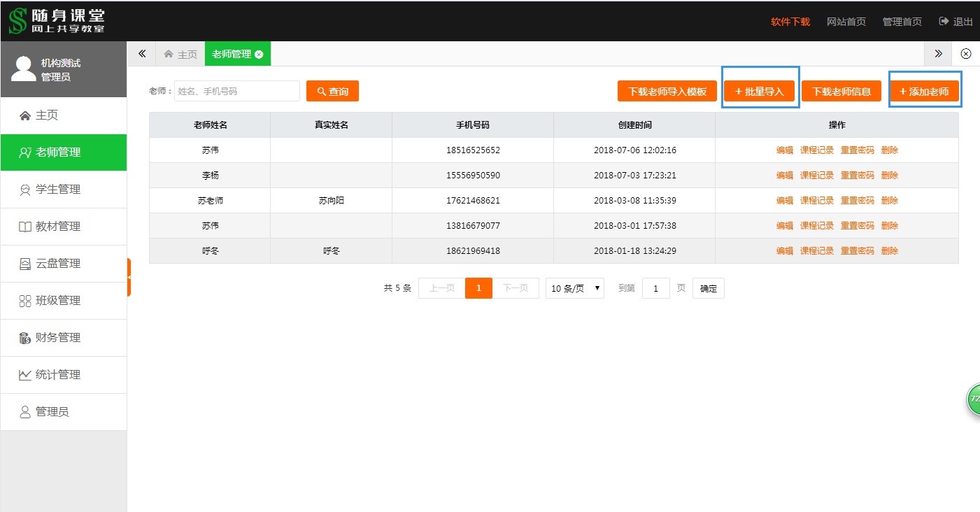Viewport: 980px width, 512px height.
Task: Click 退出 logout in top bar
Action: (956, 22)
